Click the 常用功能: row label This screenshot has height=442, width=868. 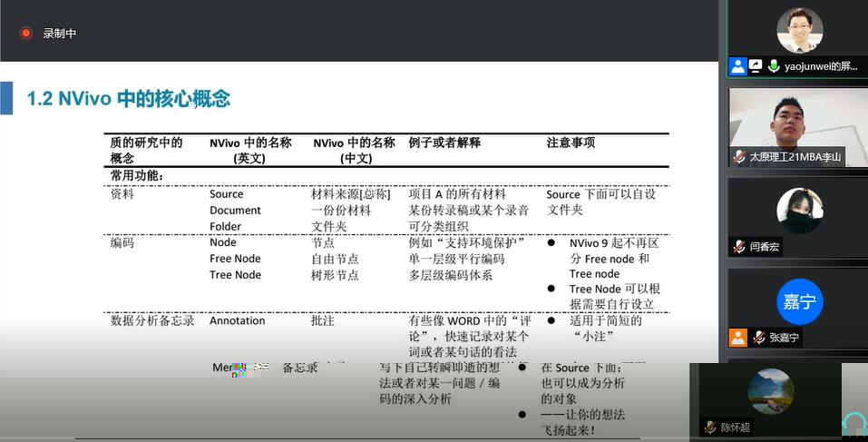tap(137, 176)
